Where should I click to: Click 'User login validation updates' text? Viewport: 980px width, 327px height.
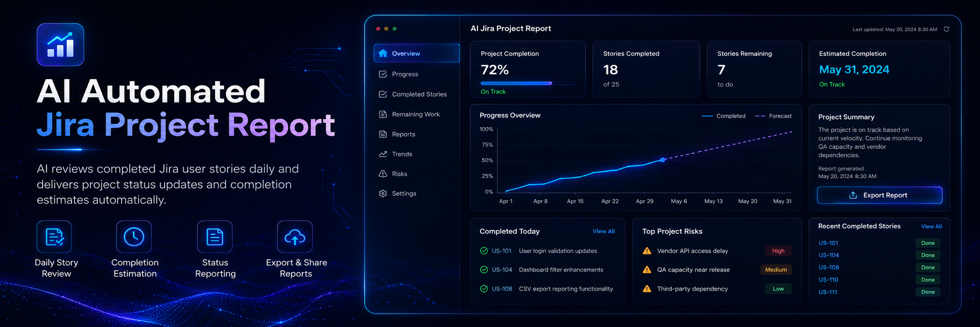click(558, 251)
